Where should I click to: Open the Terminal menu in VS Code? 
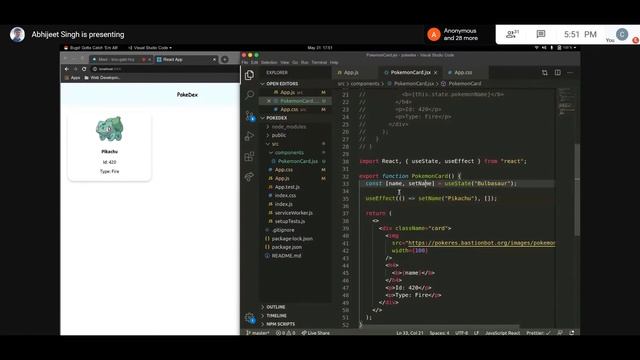[x=319, y=62]
